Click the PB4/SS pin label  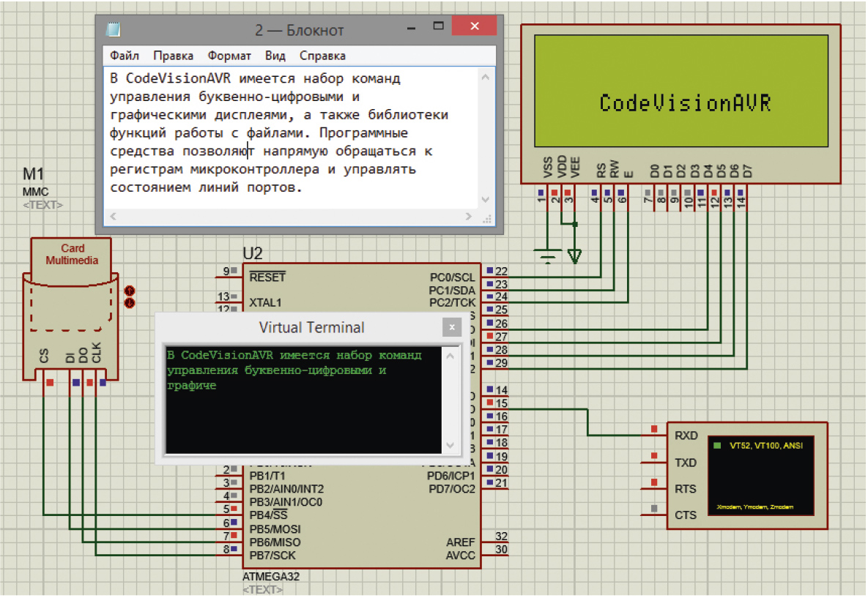point(269,515)
